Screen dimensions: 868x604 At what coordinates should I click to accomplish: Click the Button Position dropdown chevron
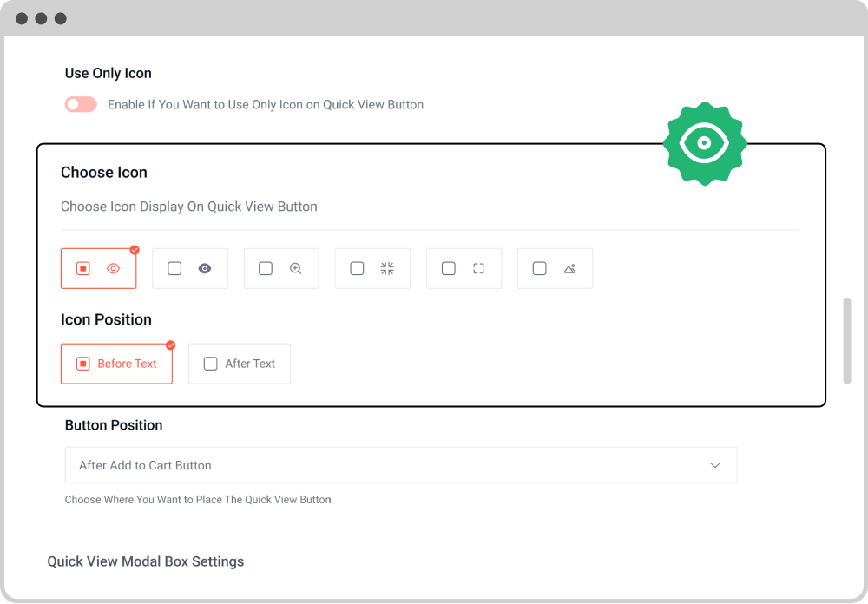point(715,465)
